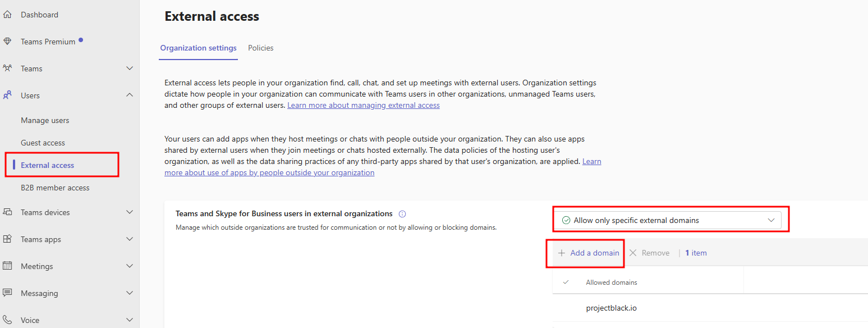Select the Organization settings tab
Image resolution: width=868 pixels, height=328 pixels.
pyautogui.click(x=198, y=48)
